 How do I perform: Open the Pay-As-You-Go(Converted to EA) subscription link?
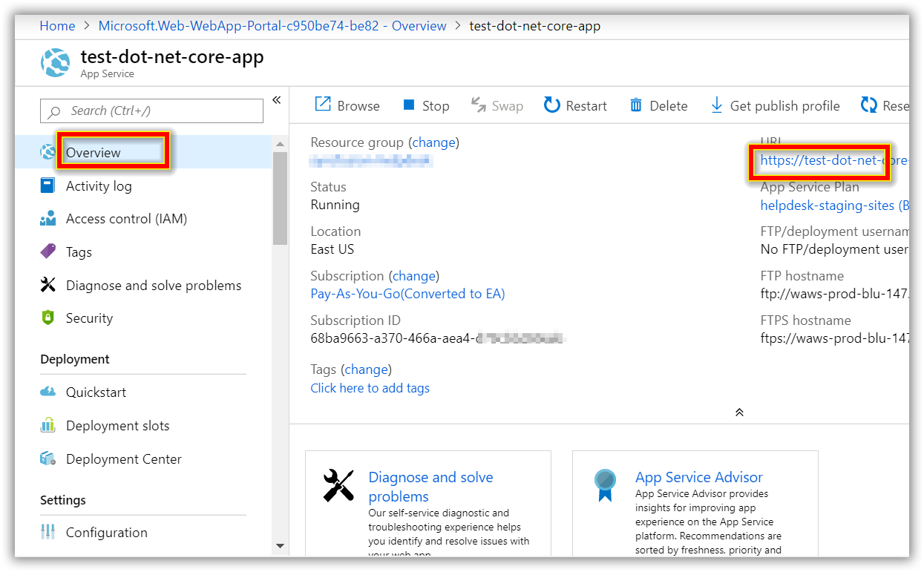pos(407,294)
